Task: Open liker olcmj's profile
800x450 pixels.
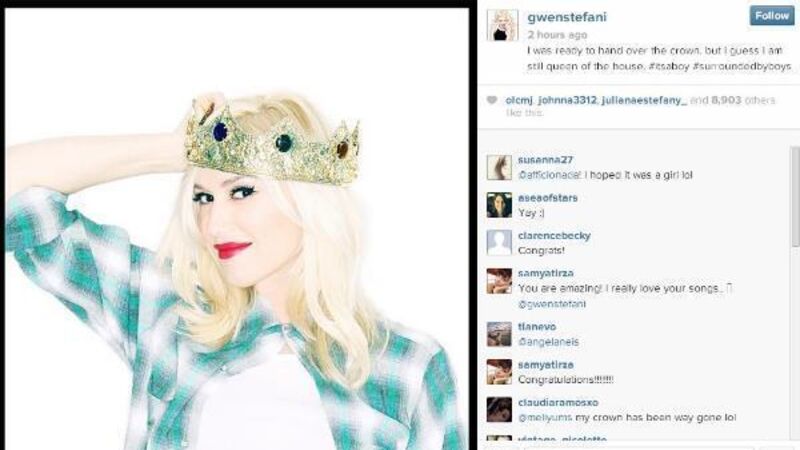Action: (519, 101)
